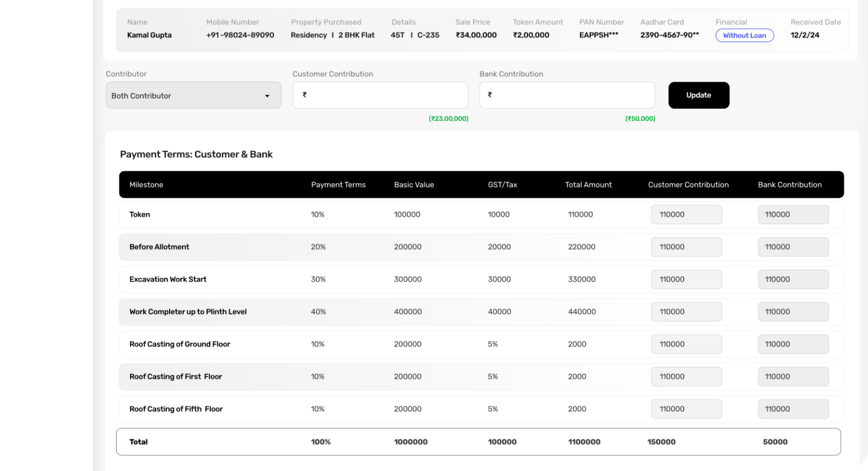The image size is (868, 471).
Task: Edit Customer Contribution for Excavation Work Start
Action: tap(687, 279)
